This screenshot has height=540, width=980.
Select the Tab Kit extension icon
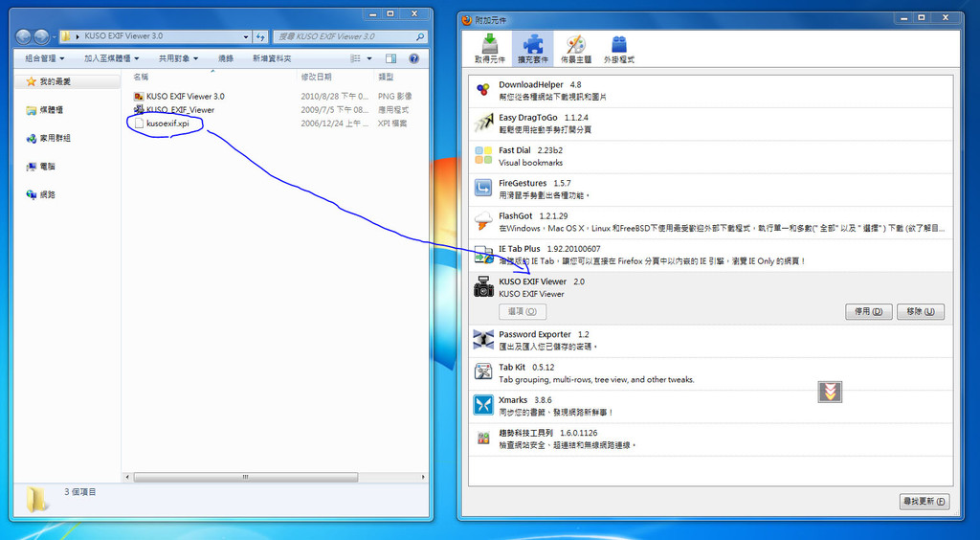(483, 372)
